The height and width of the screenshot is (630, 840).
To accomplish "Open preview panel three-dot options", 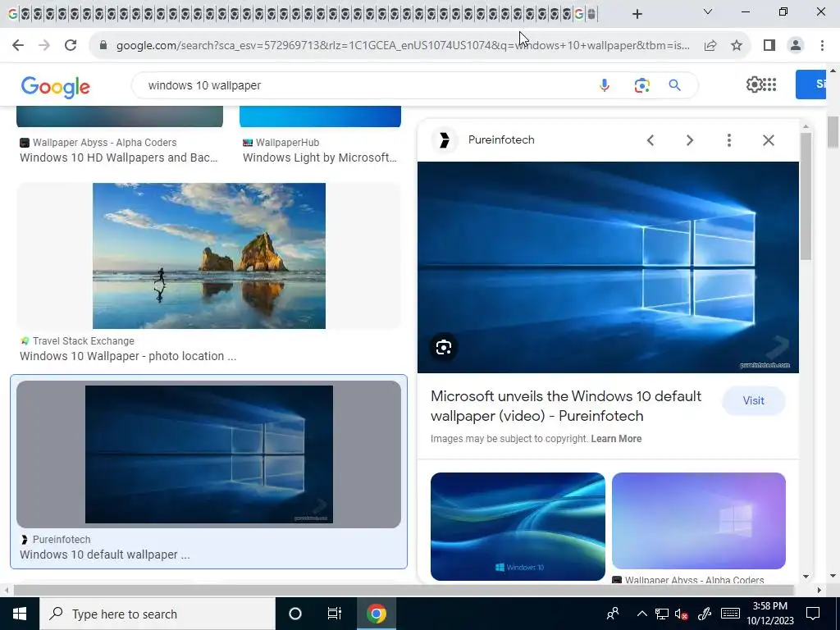I will click(729, 140).
